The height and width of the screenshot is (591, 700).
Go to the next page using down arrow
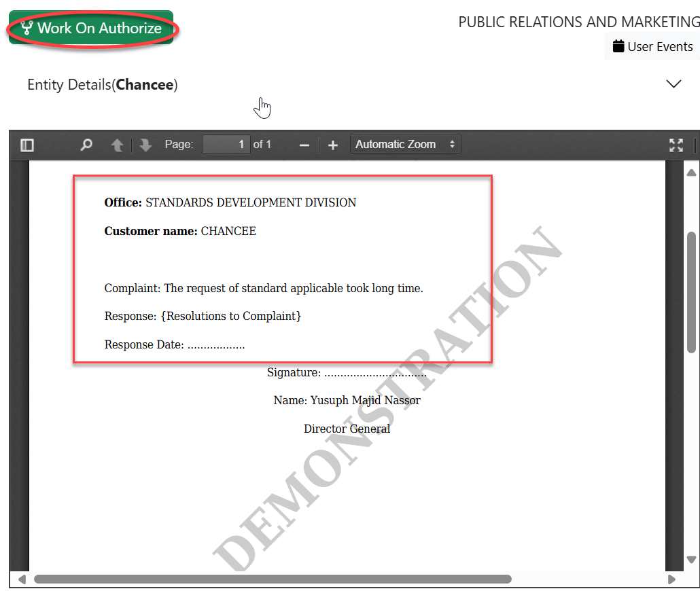[x=145, y=145]
